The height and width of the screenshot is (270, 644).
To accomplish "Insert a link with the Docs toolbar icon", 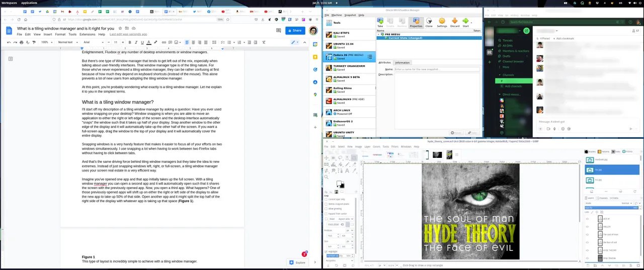I will pos(164,42).
